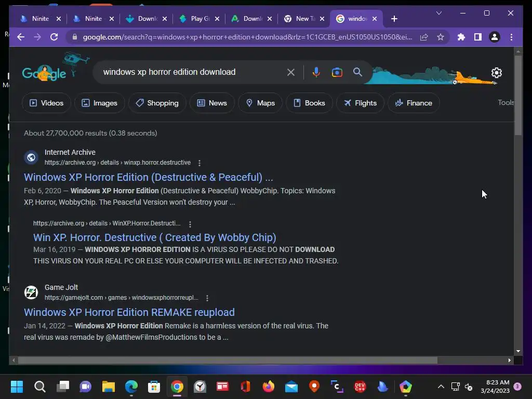Screen dimensions: 532x399
Task: Start a voice search with the microphone
Action: click(x=316, y=72)
